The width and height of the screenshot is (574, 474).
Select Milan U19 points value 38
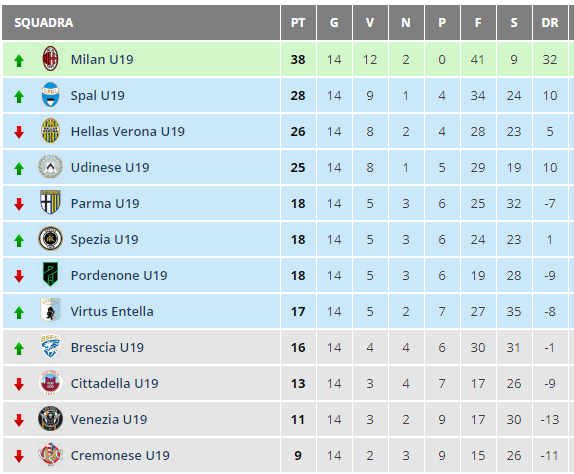tap(298, 60)
